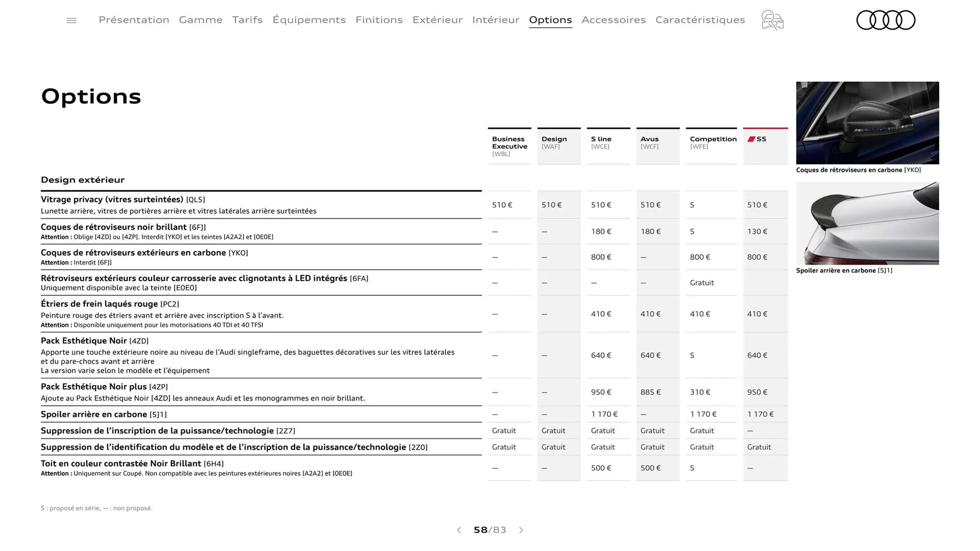Click the Design extérieur section heading
This screenshot has width=980, height=551.
[83, 180]
